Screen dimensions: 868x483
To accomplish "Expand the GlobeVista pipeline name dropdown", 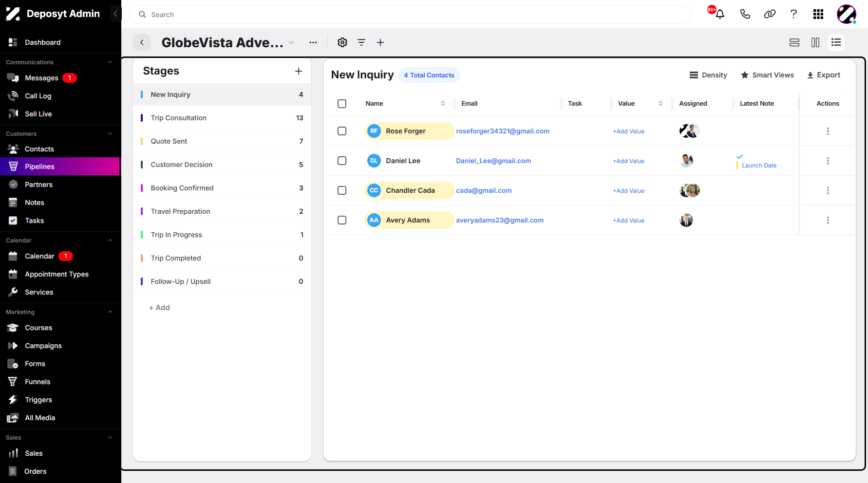I will (291, 42).
